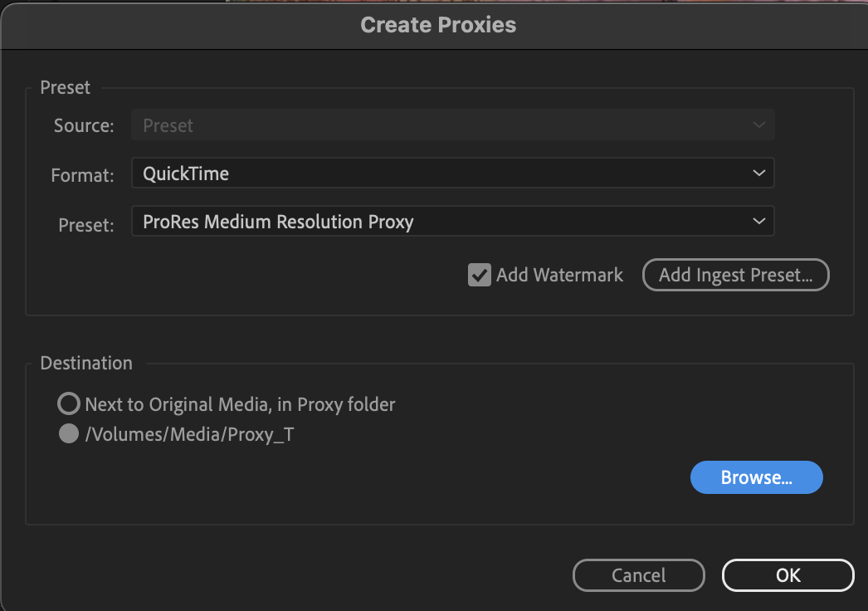
Task: Click the Preset dropdown chevron arrow
Action: (758, 221)
